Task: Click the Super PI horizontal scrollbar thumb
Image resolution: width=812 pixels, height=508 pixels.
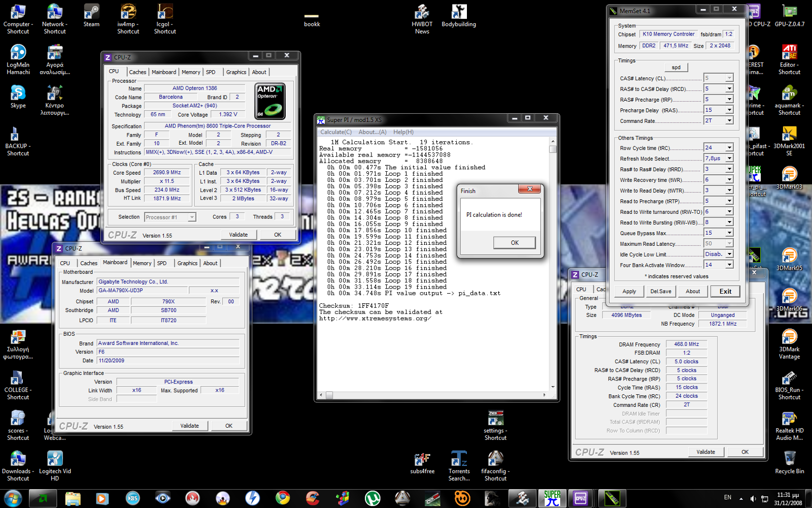Action: 329,395
